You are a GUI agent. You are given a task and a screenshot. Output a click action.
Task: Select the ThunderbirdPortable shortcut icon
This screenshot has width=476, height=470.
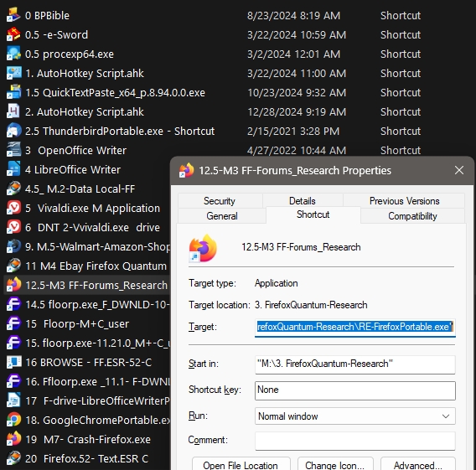pyautogui.click(x=13, y=131)
